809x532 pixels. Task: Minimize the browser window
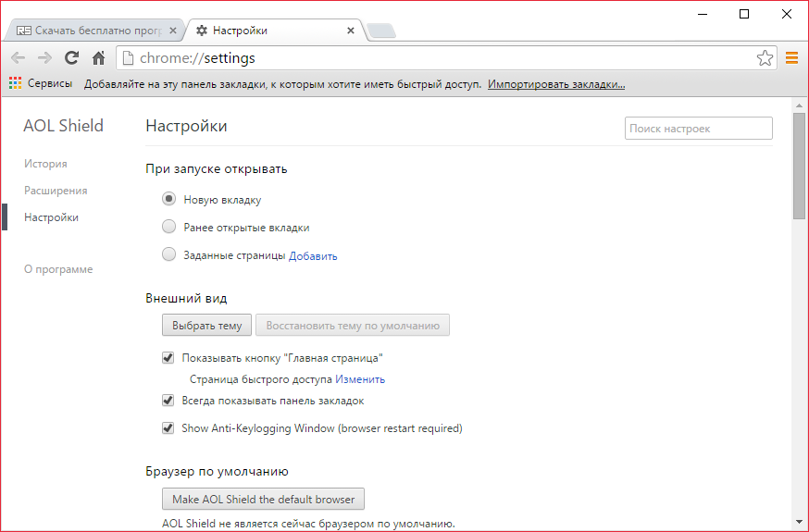pos(703,14)
